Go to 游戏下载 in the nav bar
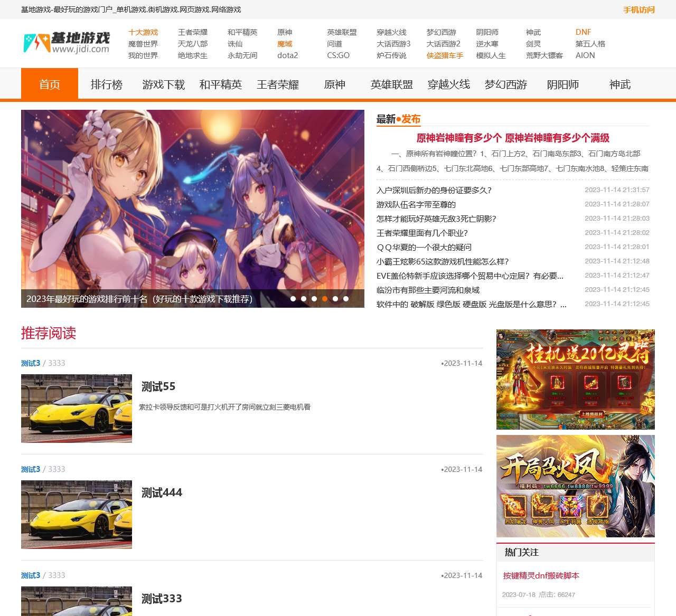 pos(164,84)
